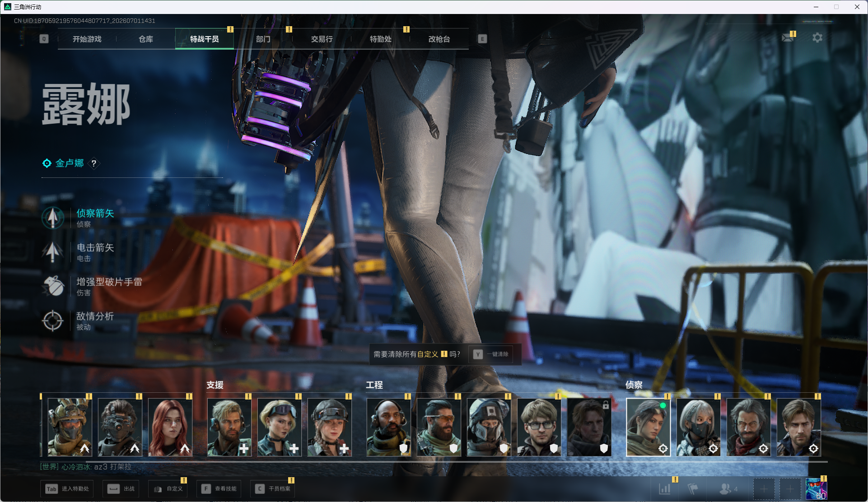
Task: Open the settings gear icon
Action: point(817,38)
